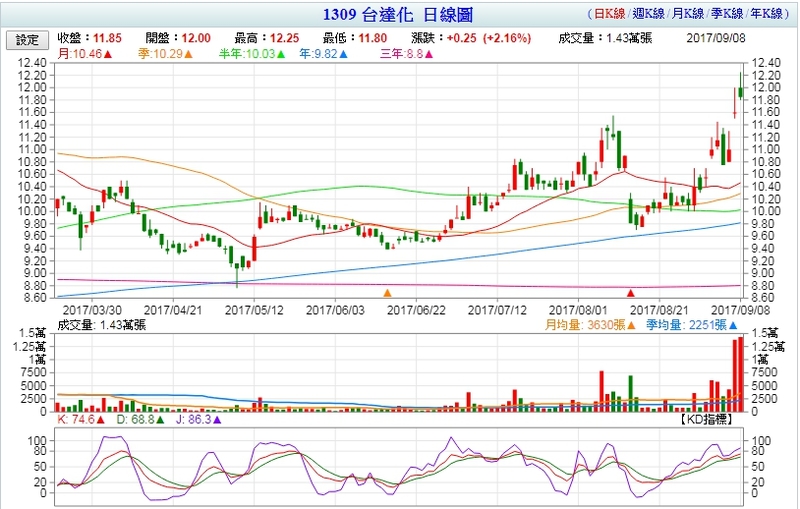Click the orange up-arrow beside 季:10.29
Viewport: 800px width, 509px height.
coord(188,54)
